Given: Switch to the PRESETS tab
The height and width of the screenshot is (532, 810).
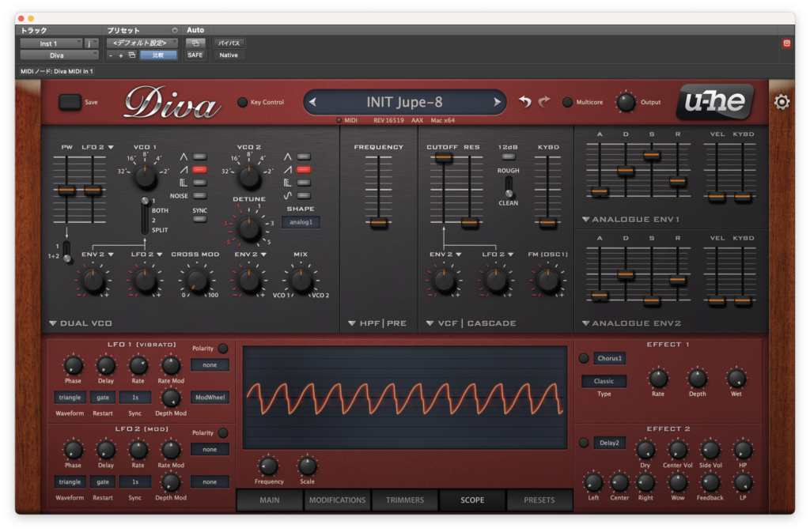Looking at the screenshot, I should point(539,500).
